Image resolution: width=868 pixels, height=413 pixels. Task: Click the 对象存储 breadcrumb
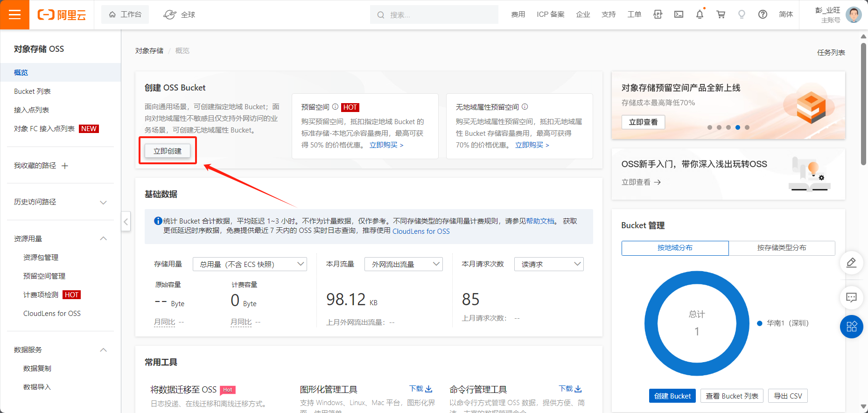point(149,50)
